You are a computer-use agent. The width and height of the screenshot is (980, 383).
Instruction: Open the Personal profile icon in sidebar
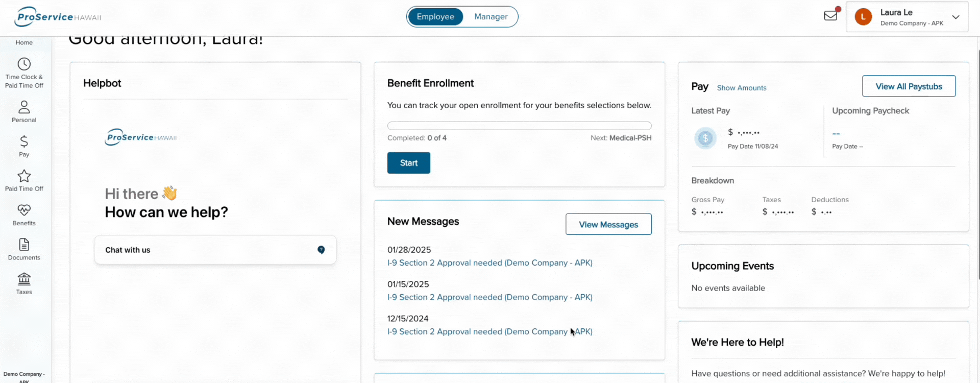24,107
